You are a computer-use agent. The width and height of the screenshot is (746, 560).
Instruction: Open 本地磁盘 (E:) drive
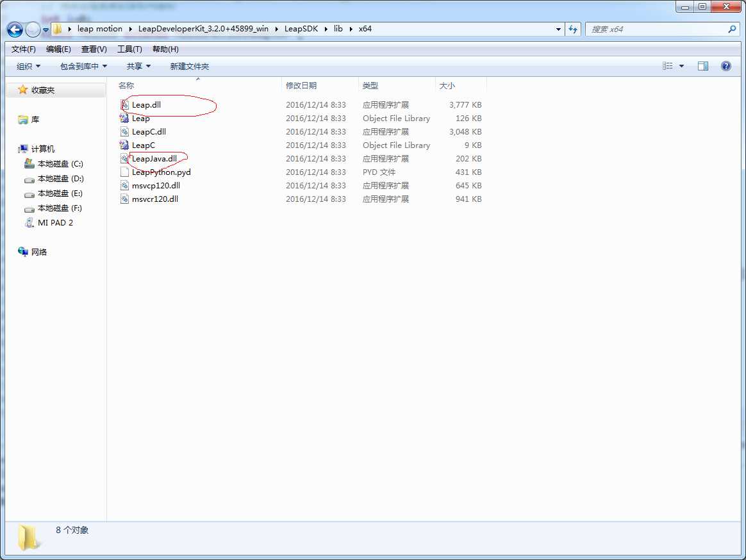click(x=60, y=193)
